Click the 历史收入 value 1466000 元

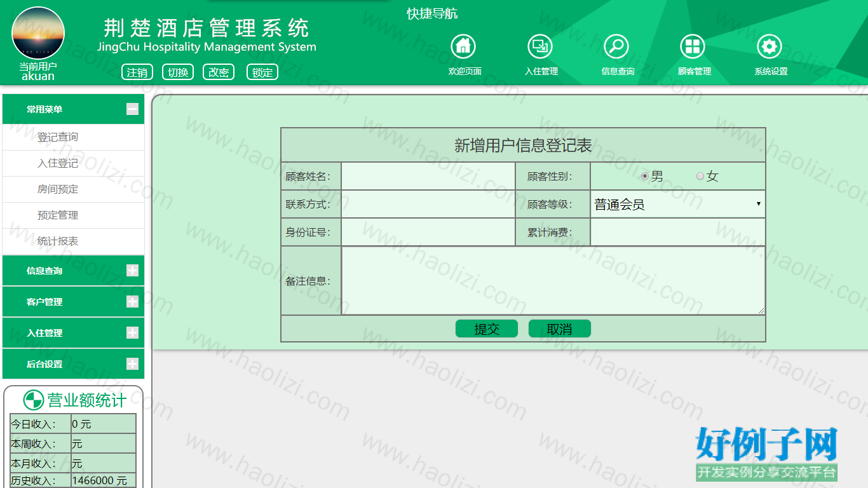tap(100, 481)
